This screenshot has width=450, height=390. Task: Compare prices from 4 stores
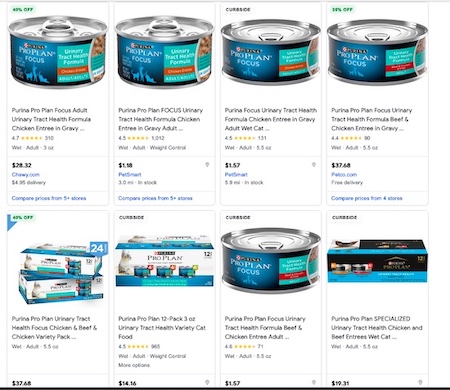[x=366, y=198]
